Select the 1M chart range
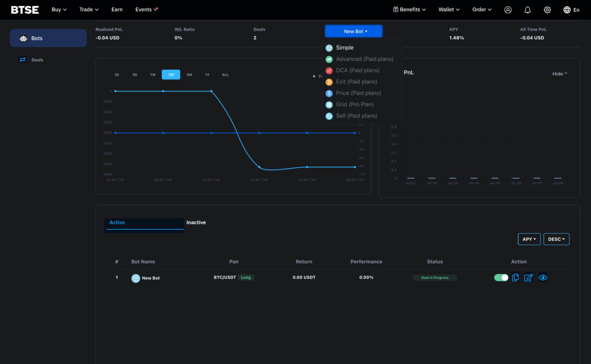 pos(171,75)
